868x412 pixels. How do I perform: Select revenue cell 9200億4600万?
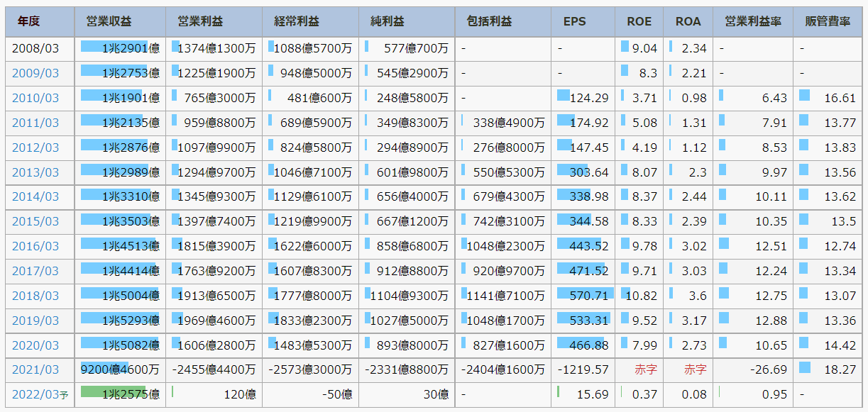[120, 369]
